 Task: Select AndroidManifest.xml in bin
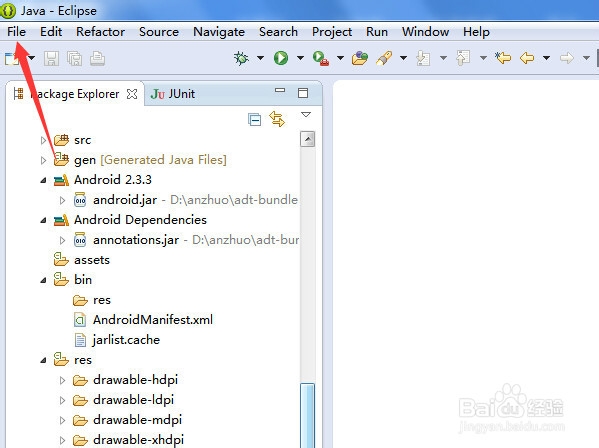pos(143,320)
